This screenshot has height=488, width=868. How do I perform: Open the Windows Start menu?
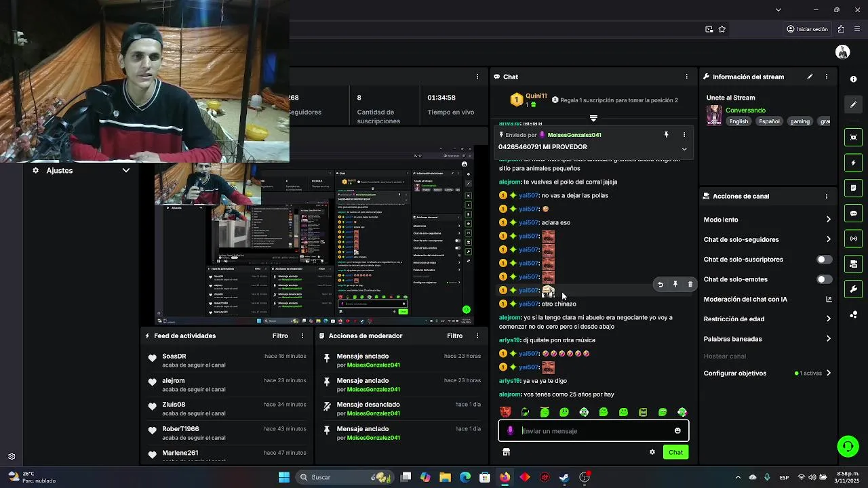tap(284, 477)
